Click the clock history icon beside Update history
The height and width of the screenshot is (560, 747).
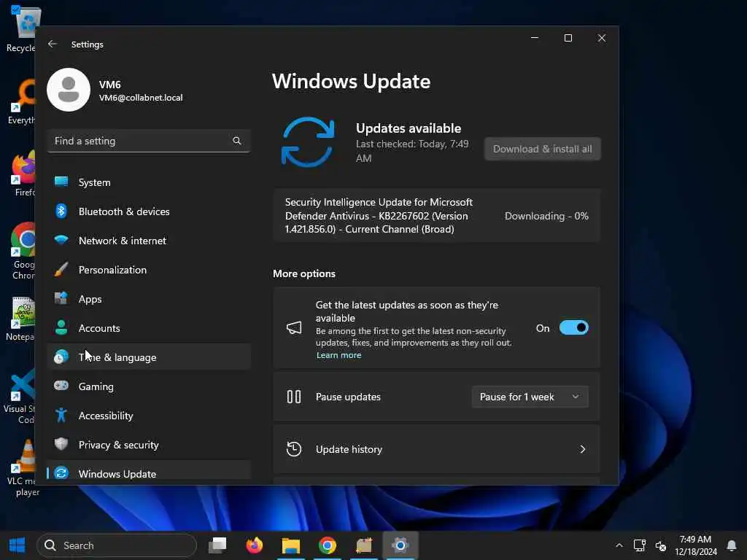tap(294, 449)
